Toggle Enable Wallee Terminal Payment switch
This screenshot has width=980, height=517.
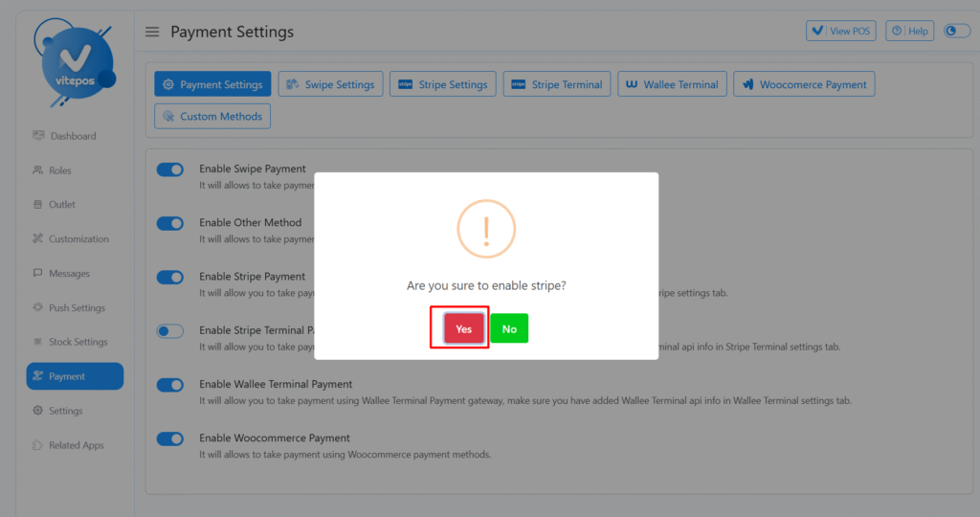click(170, 385)
